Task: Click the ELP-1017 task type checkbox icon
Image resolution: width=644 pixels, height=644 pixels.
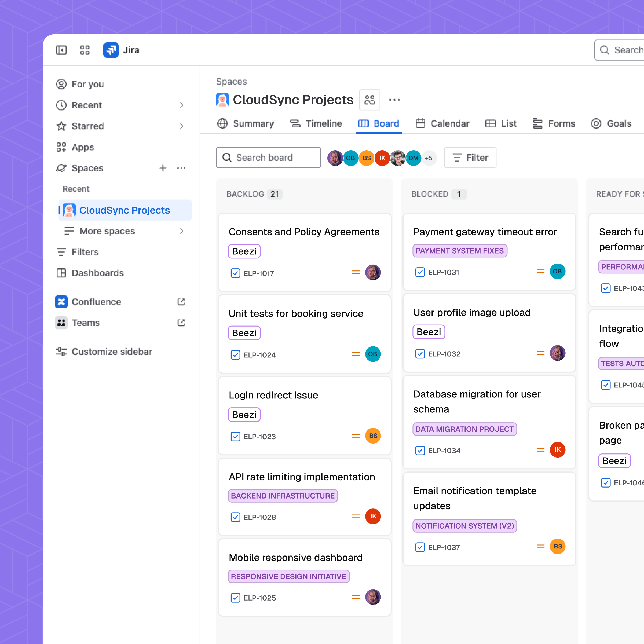Action: point(235,273)
